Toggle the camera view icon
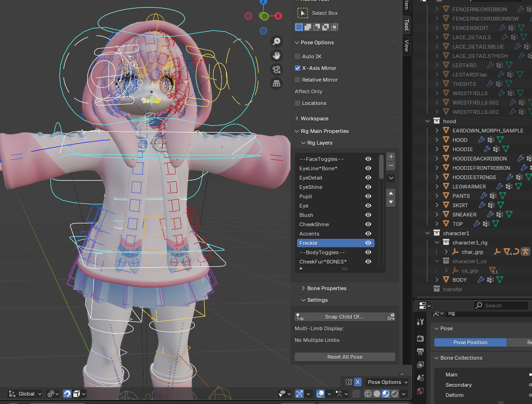Viewport: 532px width, 404px height. [277, 70]
